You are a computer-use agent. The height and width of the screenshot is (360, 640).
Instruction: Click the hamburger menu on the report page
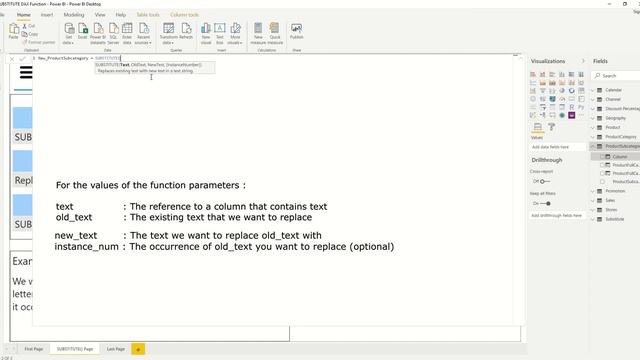[x=26, y=73]
